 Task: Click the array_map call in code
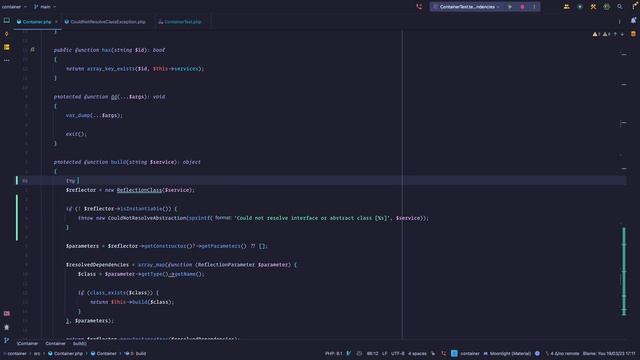[x=151, y=265]
